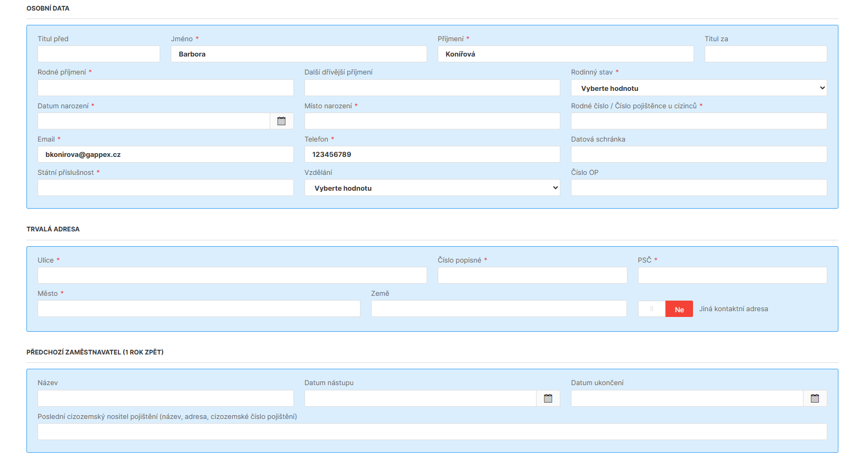
Task: Focus the Město input field
Action: pyautogui.click(x=199, y=309)
